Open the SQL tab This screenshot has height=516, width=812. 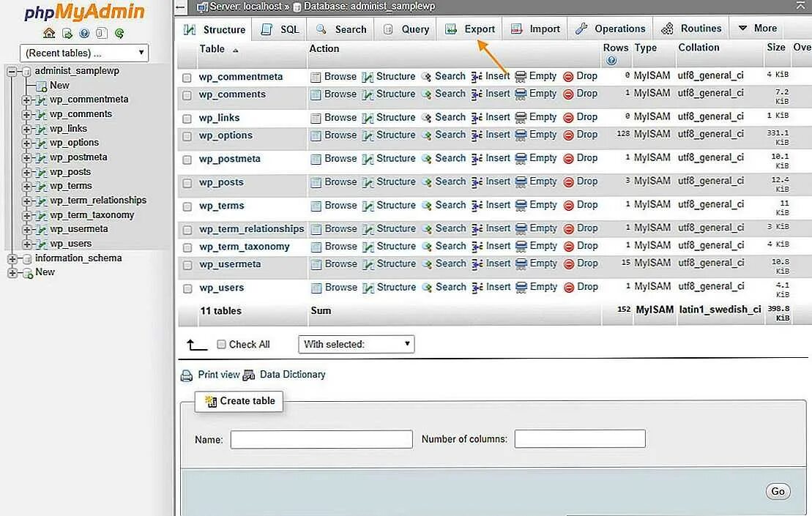(x=280, y=29)
